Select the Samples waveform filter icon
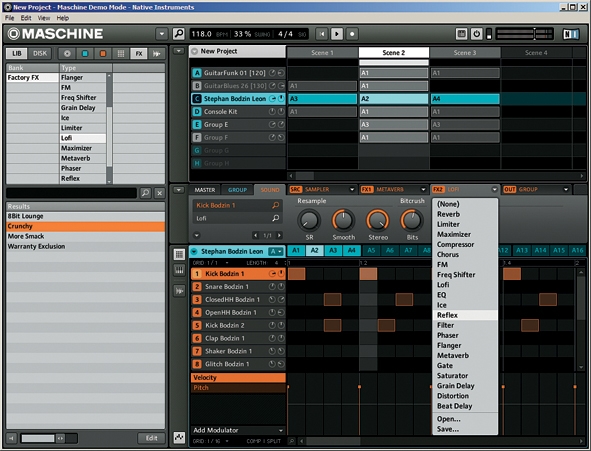 click(x=156, y=54)
